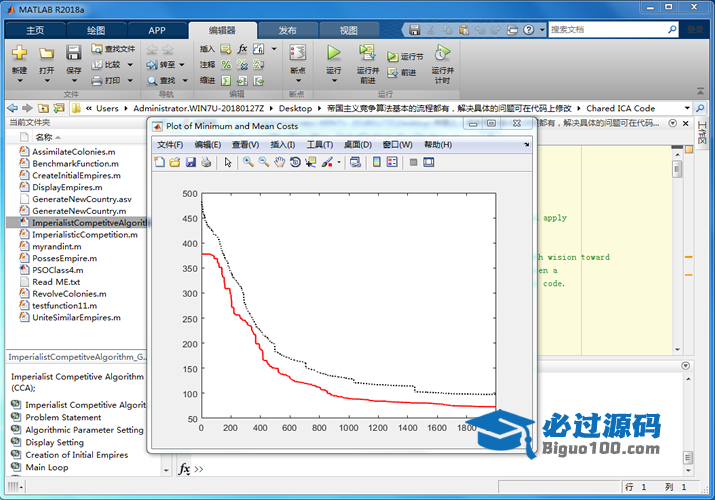Image resolution: width=715 pixels, height=500 pixels.
Task: Click the Zoom In tool in figure toolbar
Action: coord(247,162)
